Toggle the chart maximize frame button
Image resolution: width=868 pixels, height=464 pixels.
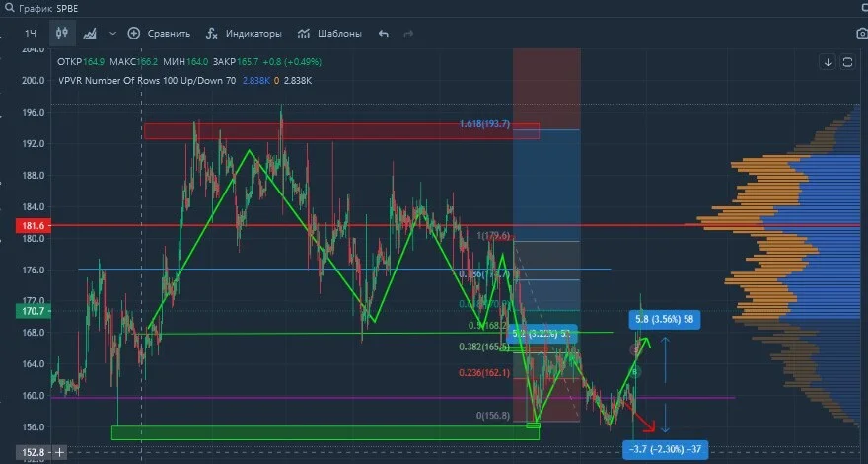click(847, 62)
